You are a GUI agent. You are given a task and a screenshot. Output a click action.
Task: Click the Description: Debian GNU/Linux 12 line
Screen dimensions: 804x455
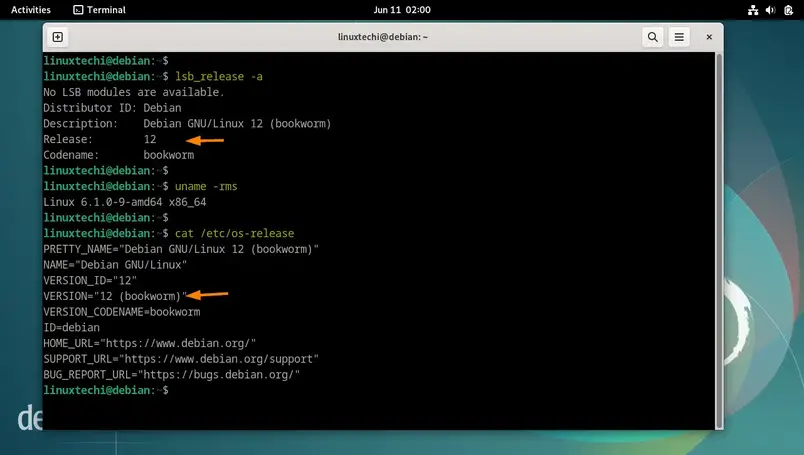click(187, 124)
